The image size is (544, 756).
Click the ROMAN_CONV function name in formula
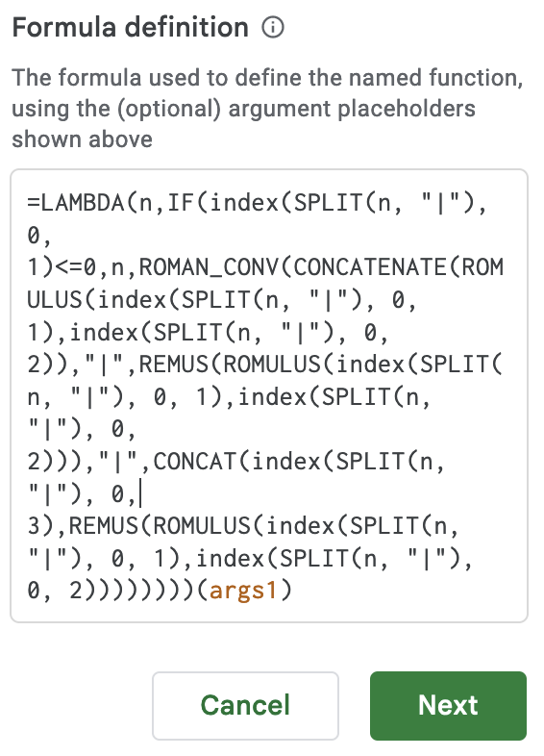pos(210,268)
